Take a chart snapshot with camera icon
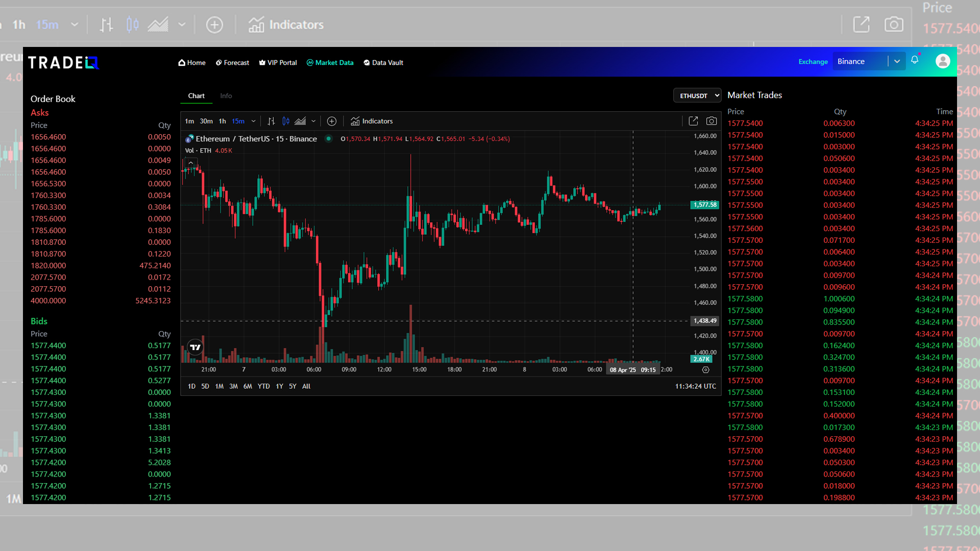Image resolution: width=980 pixels, height=551 pixels. pyautogui.click(x=712, y=121)
